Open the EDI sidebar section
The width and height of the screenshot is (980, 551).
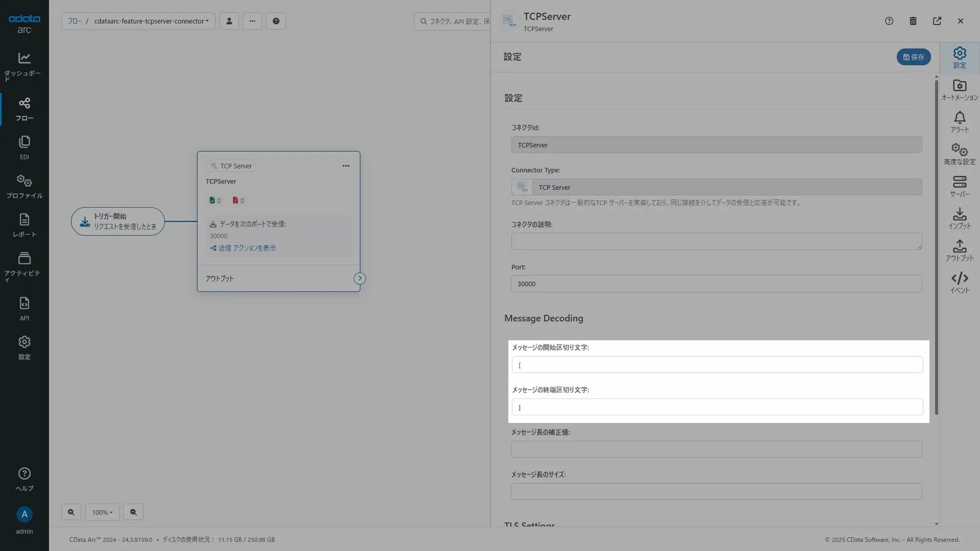(24, 148)
